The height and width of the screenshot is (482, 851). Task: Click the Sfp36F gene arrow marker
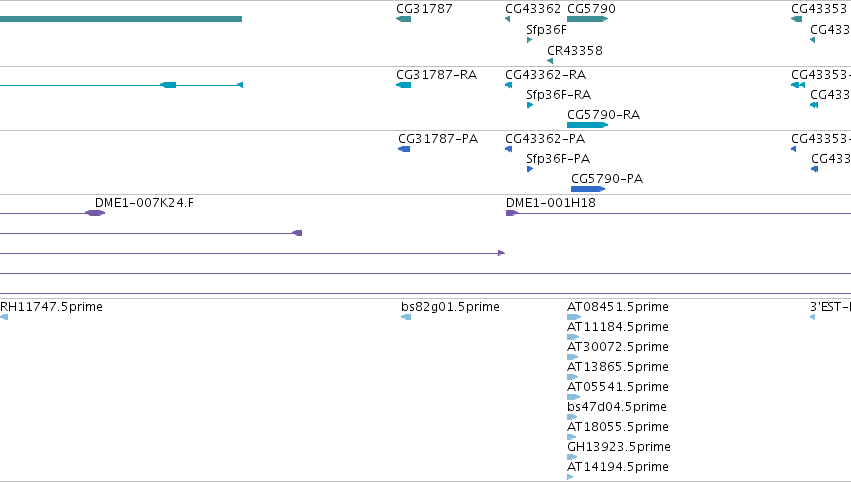[x=530, y=40]
